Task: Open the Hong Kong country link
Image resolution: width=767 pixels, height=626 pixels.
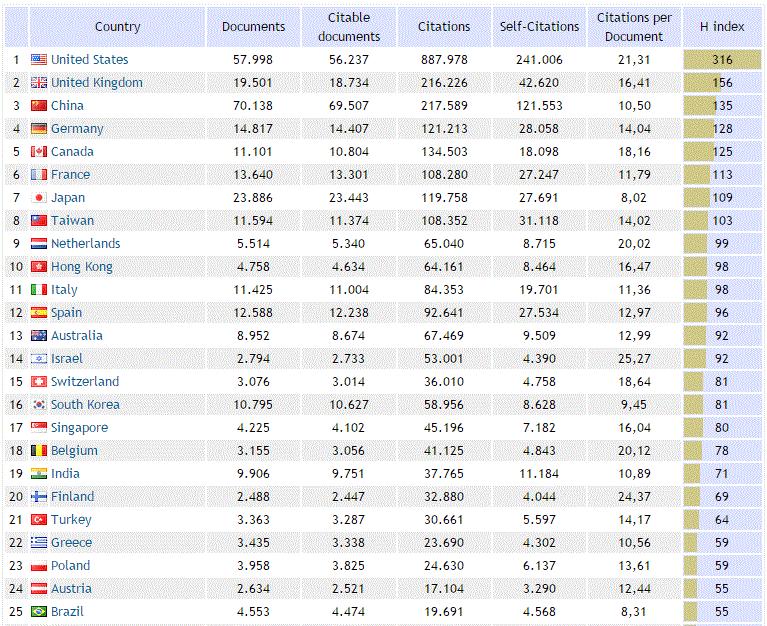Action: pyautogui.click(x=81, y=267)
